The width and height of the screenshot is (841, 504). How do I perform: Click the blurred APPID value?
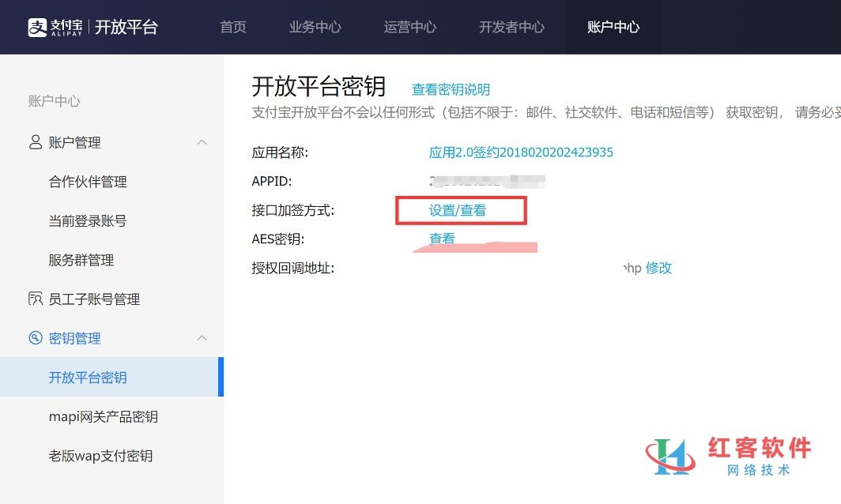point(487,181)
